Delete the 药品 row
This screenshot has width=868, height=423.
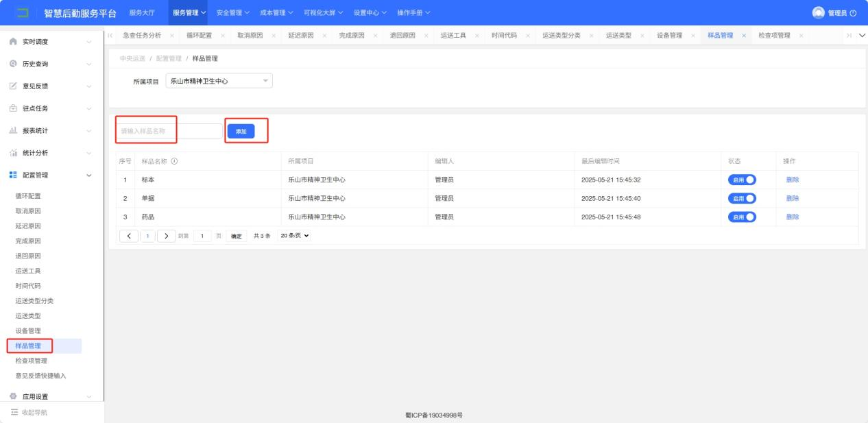point(793,217)
